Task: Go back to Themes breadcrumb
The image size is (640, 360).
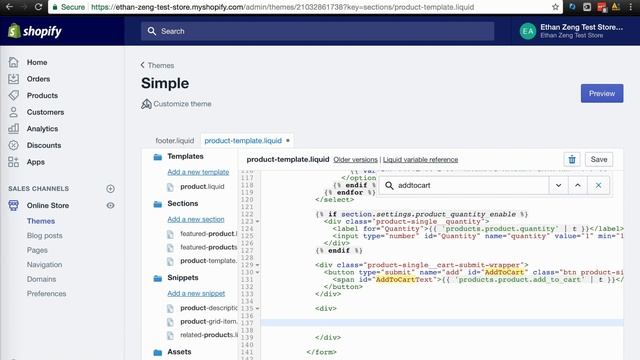Action: 157,65
